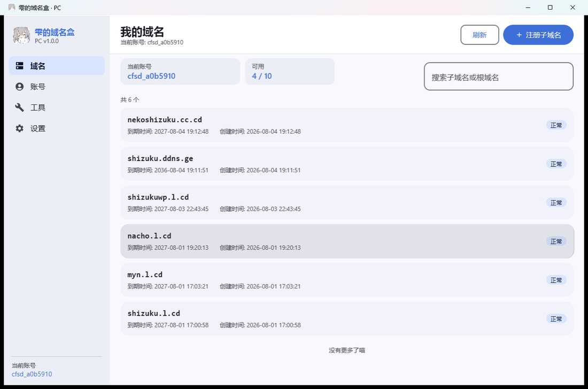Click account link cfsd_a0b5910 at sidebar bottom
588x389 pixels.
(x=32, y=374)
